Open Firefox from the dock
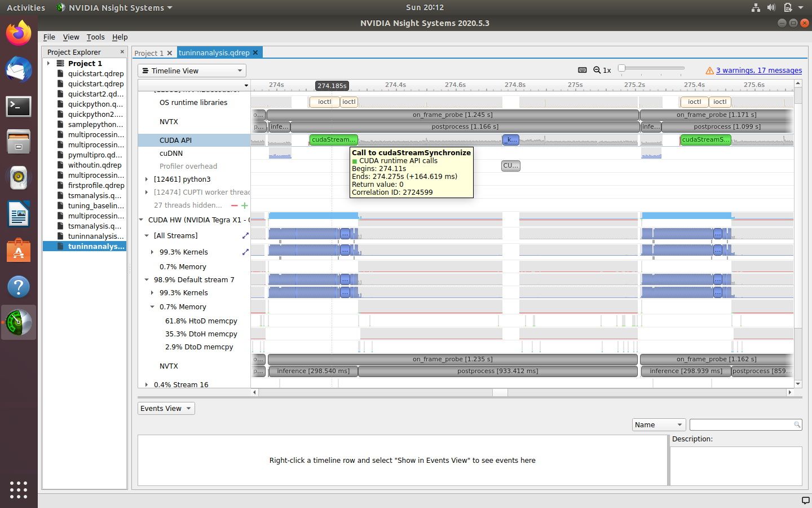 pyautogui.click(x=19, y=33)
